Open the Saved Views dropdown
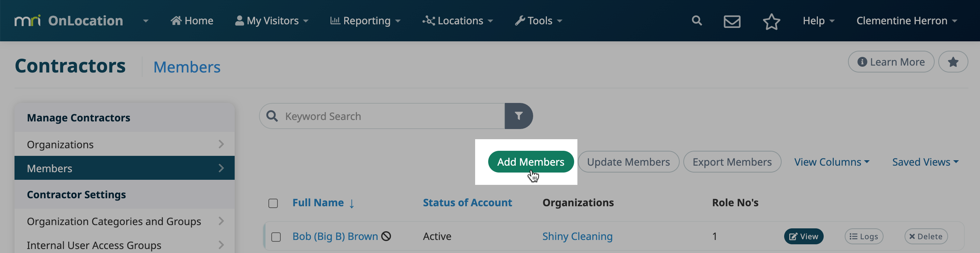Image resolution: width=980 pixels, height=253 pixels. [x=925, y=162]
